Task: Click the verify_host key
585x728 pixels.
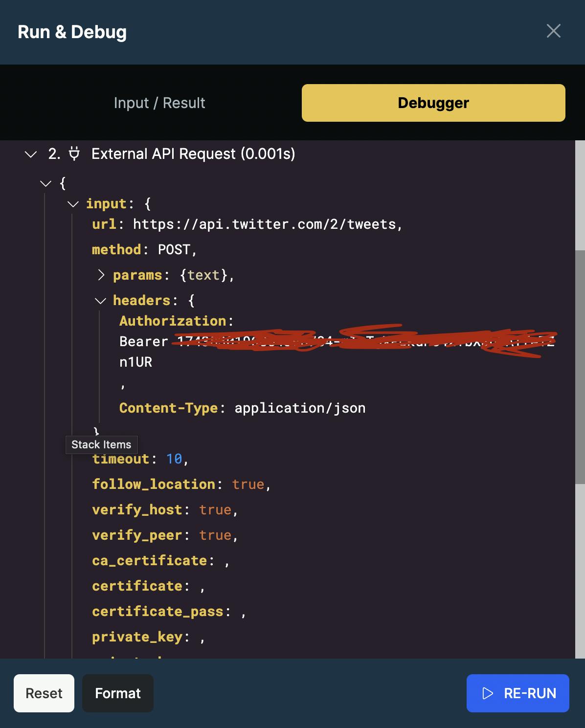Action: pyautogui.click(x=137, y=509)
